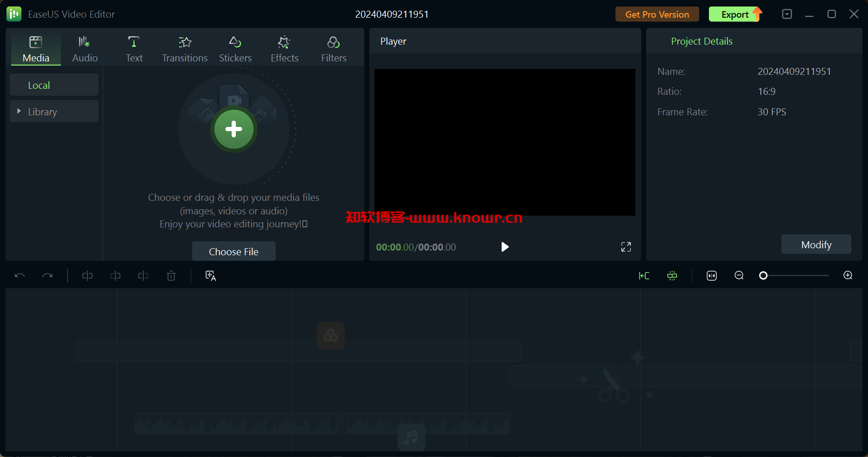Click the Choose File button
868x457 pixels.
pos(234,252)
